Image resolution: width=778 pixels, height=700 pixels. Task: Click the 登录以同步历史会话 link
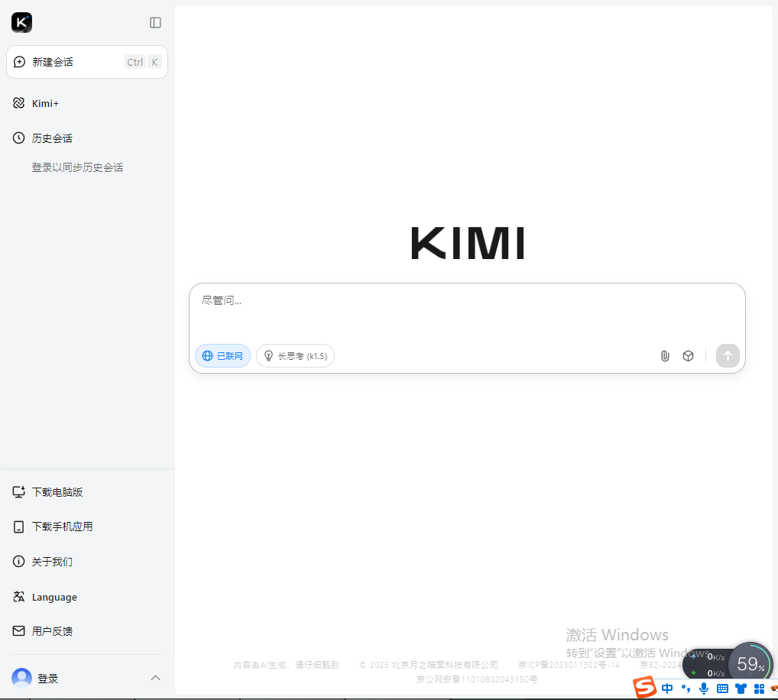coord(77,167)
